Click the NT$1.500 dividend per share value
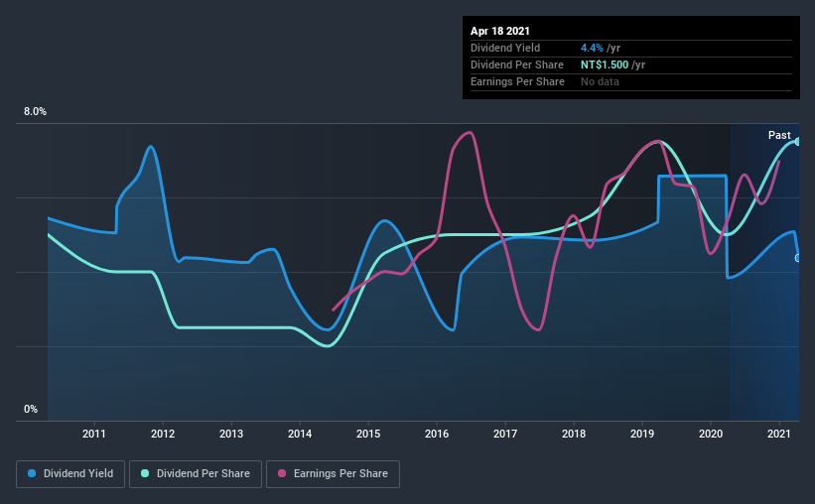This screenshot has height=504, width=815. (605, 64)
